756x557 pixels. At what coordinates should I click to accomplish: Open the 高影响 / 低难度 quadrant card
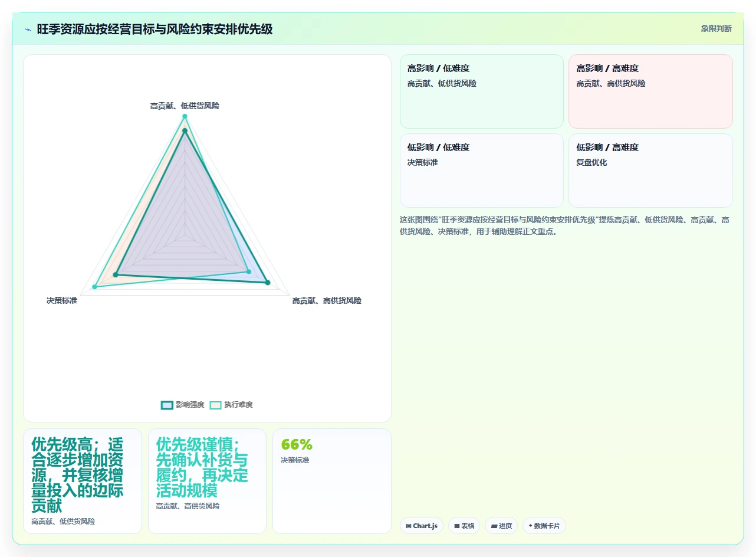(482, 91)
